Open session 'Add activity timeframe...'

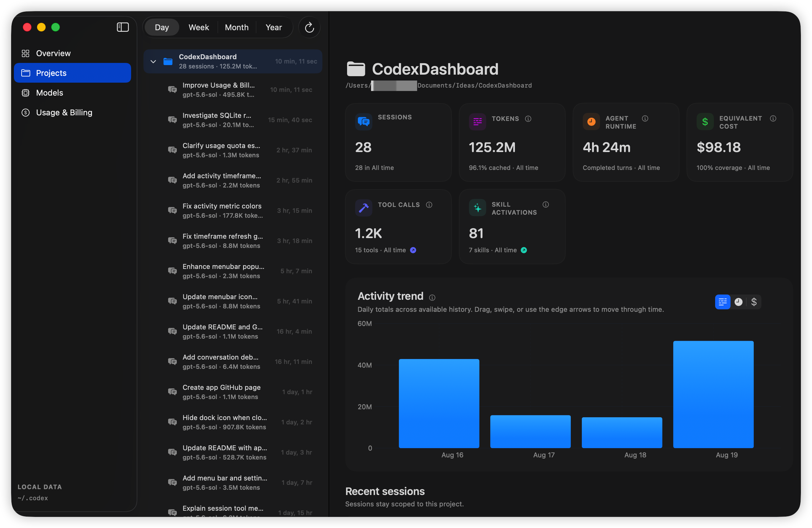(x=233, y=180)
